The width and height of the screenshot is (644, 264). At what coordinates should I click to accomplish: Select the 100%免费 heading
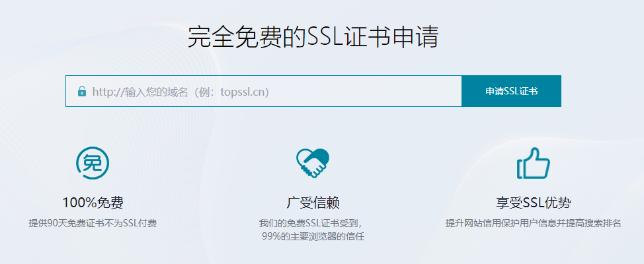coord(93,203)
